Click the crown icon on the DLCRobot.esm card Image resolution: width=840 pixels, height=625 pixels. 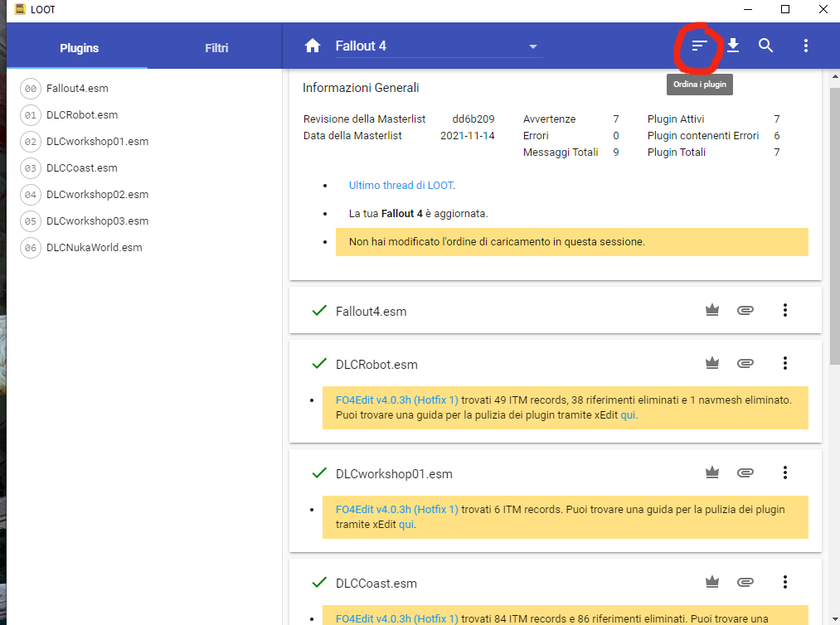(x=712, y=363)
